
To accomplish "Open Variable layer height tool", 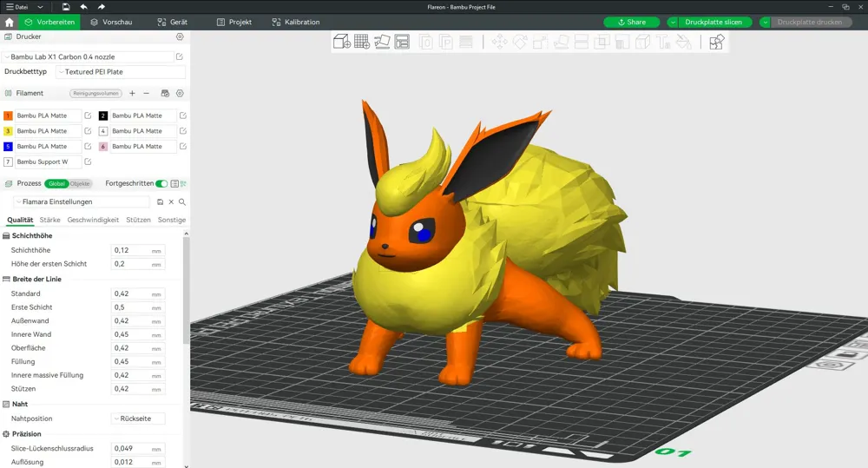I will (466, 42).
